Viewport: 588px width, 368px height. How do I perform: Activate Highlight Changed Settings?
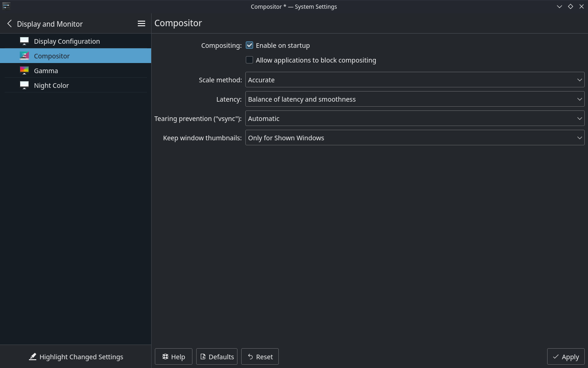click(82, 356)
